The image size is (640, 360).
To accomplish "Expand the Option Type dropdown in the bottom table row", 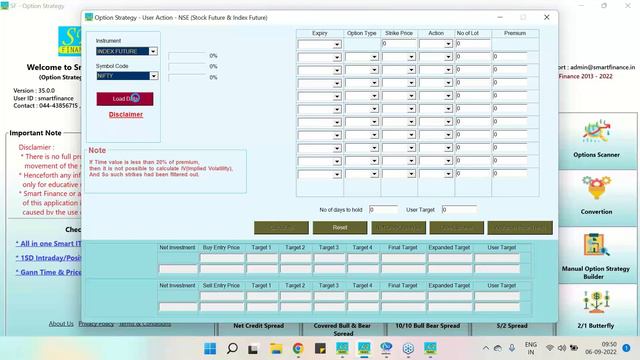I will pyautogui.click(x=374, y=174).
